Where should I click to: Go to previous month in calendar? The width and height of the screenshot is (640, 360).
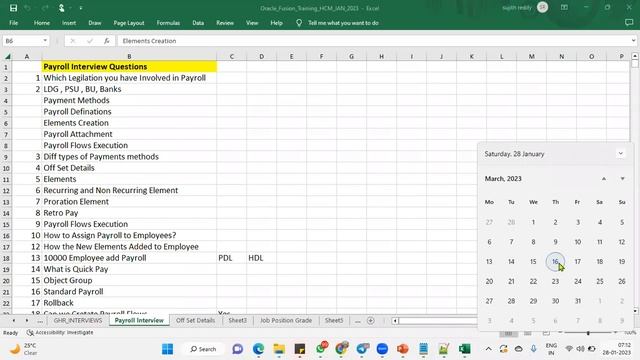604,179
